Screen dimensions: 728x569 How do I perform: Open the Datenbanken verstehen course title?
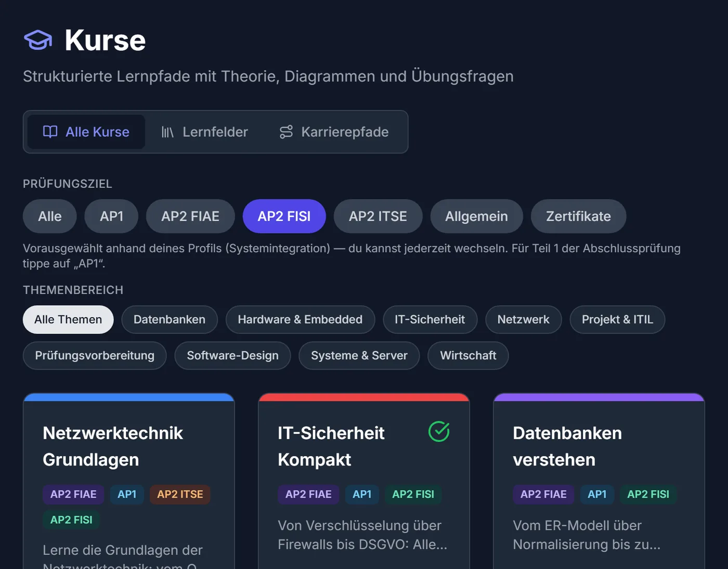click(567, 446)
